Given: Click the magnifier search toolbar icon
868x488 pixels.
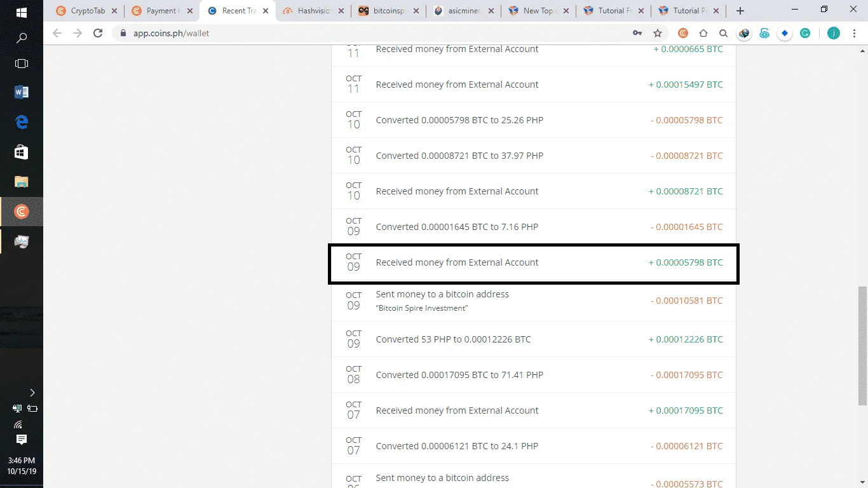Looking at the screenshot, I should coord(723,33).
